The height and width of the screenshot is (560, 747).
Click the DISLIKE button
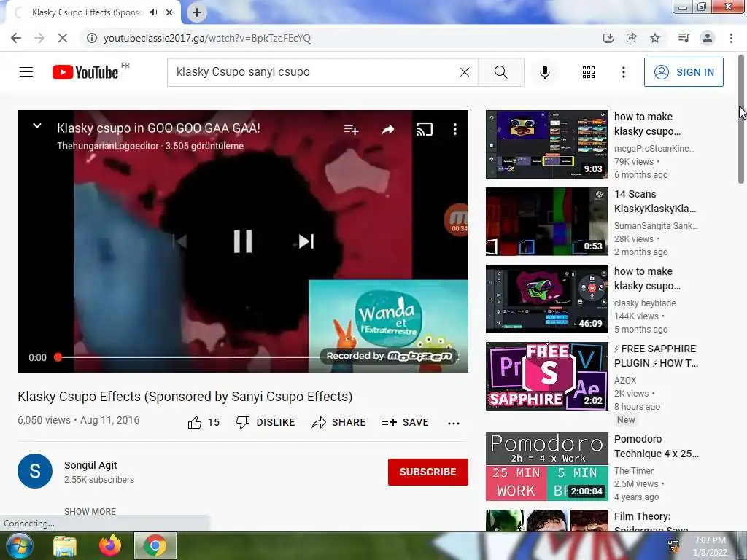[266, 422]
